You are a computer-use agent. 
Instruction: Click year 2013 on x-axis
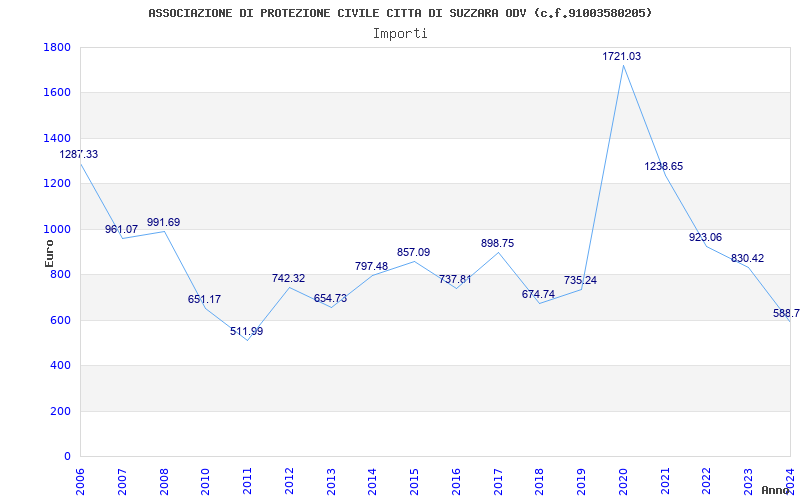click(x=331, y=483)
